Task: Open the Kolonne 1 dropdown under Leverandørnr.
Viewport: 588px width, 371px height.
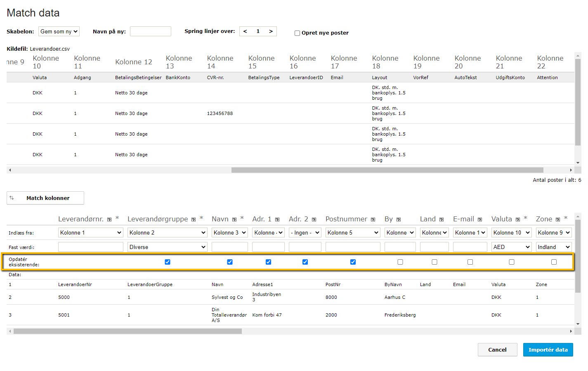Action: [90, 232]
